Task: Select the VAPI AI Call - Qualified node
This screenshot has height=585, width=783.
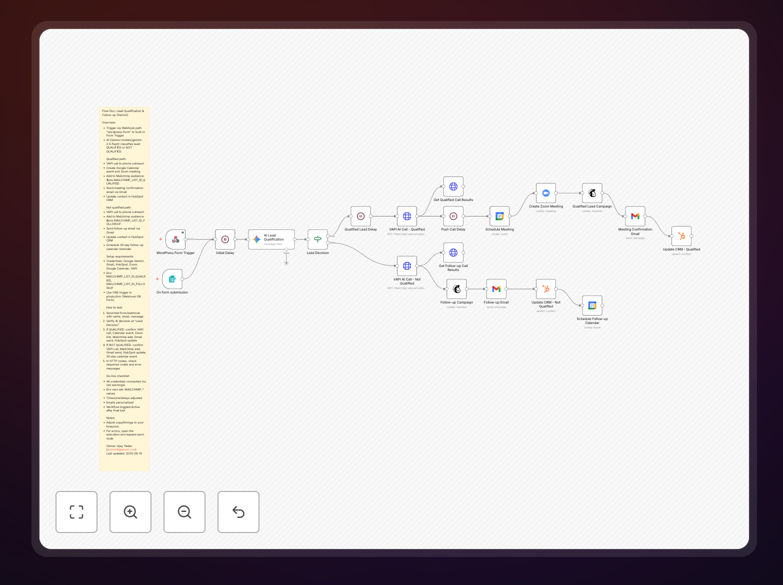Action: [x=407, y=216]
